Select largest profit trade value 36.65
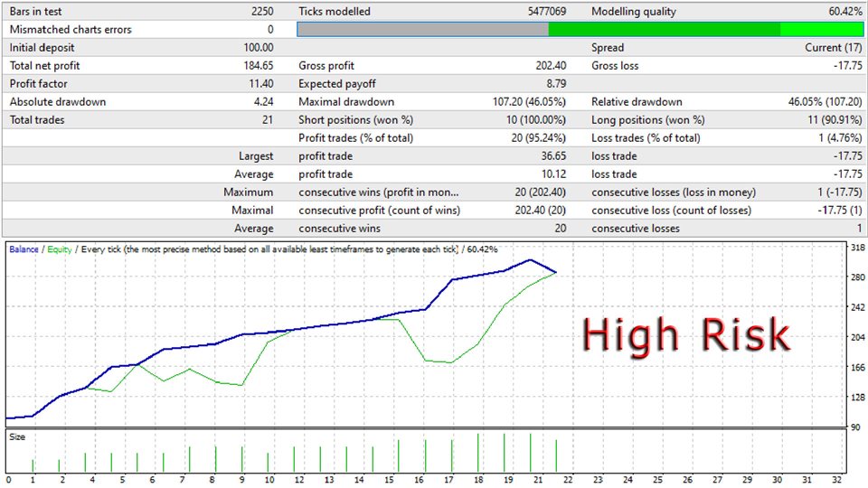Viewport: 868px width, 488px height. 553,156
